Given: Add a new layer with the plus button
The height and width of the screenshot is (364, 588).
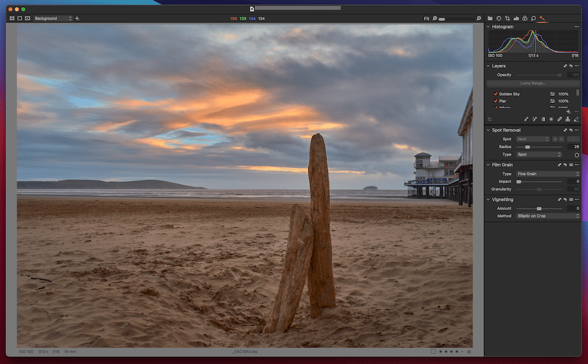Looking at the screenshot, I should point(568,111).
